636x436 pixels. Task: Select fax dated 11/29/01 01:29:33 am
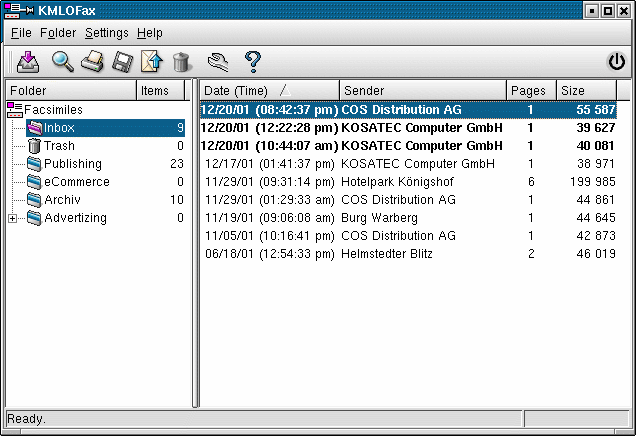408,200
